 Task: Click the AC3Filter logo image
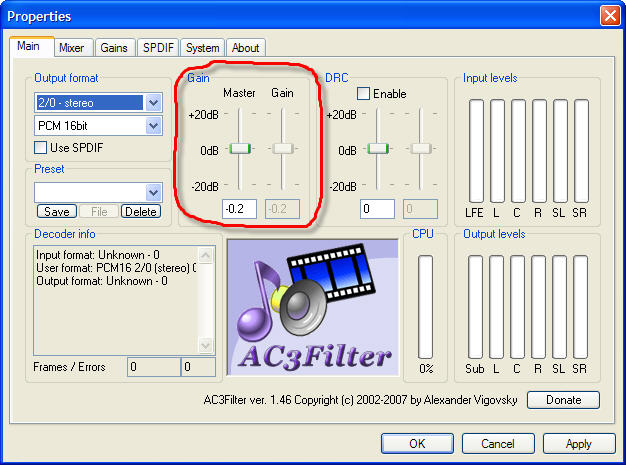click(313, 307)
